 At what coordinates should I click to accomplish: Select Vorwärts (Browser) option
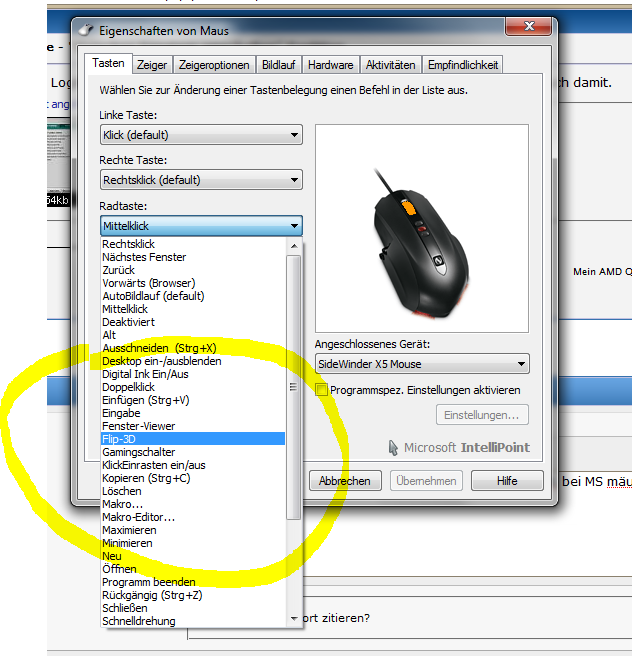click(193, 283)
